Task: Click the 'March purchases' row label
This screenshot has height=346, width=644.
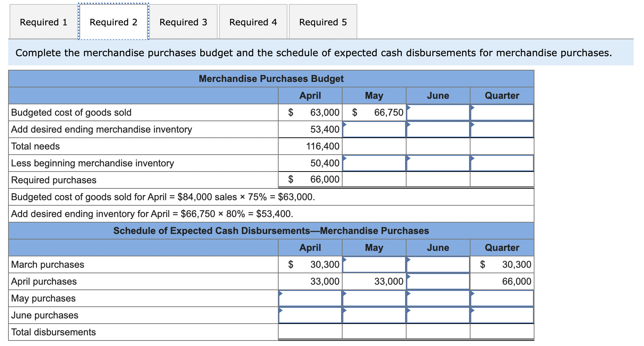Action: pyautogui.click(x=48, y=264)
